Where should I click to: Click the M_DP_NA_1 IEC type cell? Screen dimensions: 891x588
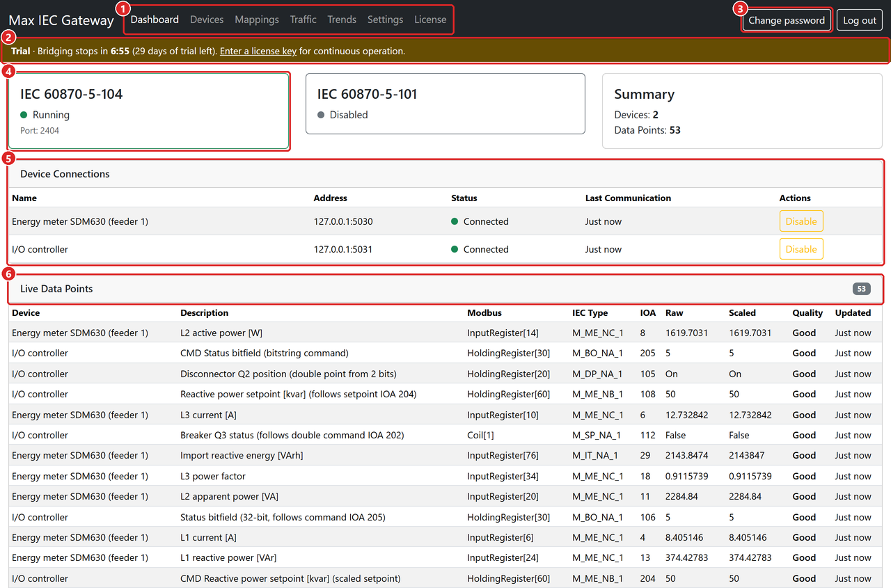[598, 374]
